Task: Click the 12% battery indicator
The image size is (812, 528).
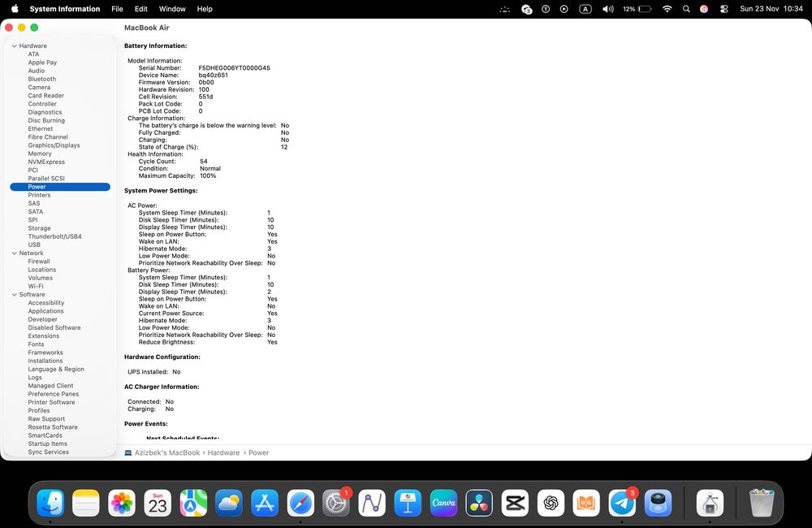Action: click(637, 9)
